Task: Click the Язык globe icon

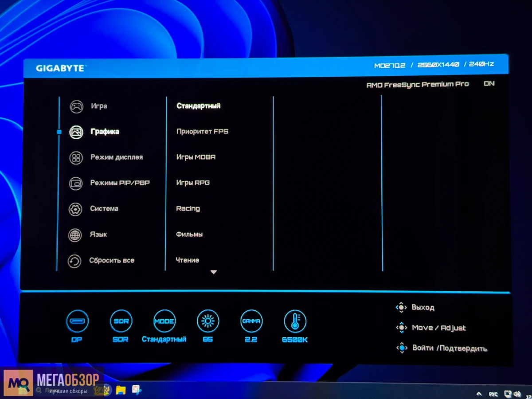Action: (75, 235)
